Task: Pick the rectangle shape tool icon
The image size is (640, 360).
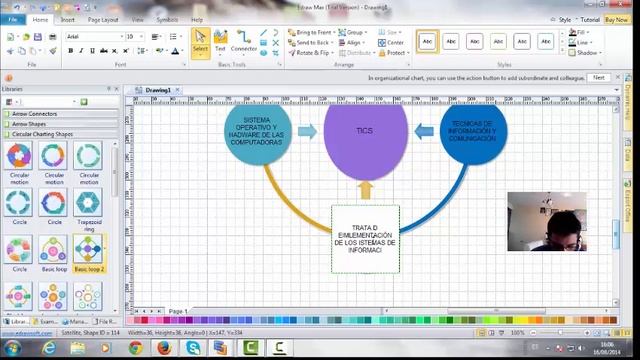Action: point(264,42)
